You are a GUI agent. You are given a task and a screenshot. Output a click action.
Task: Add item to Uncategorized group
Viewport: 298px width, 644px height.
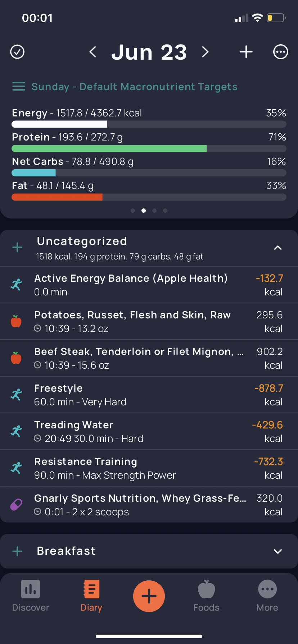pos(17,247)
